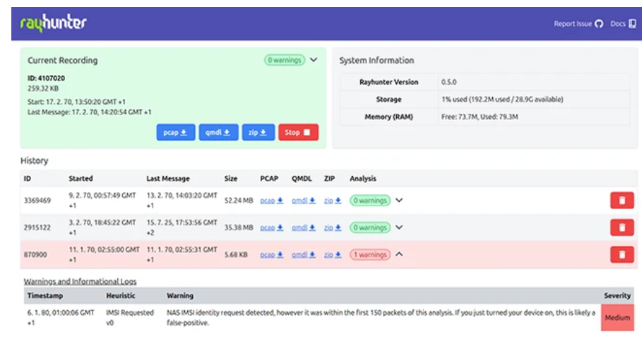Click the 35.38 MB size value
This screenshot has width=644, height=344.
[239, 227]
